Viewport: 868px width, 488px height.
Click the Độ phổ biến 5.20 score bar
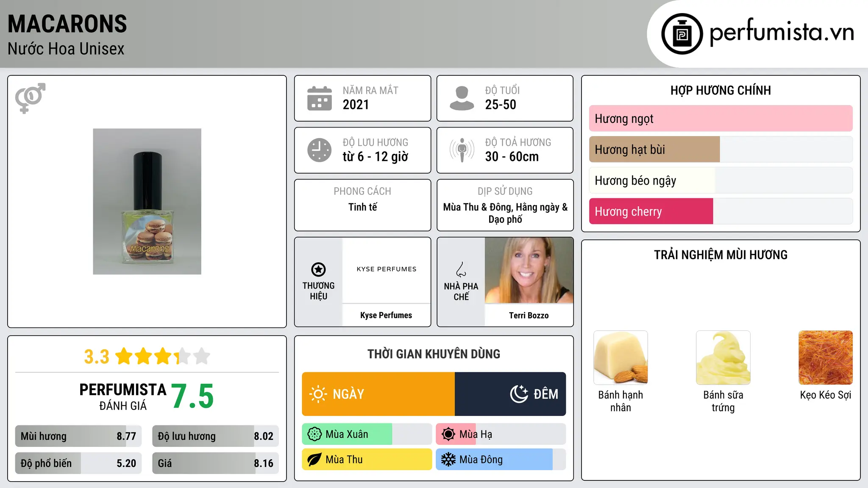click(x=78, y=463)
